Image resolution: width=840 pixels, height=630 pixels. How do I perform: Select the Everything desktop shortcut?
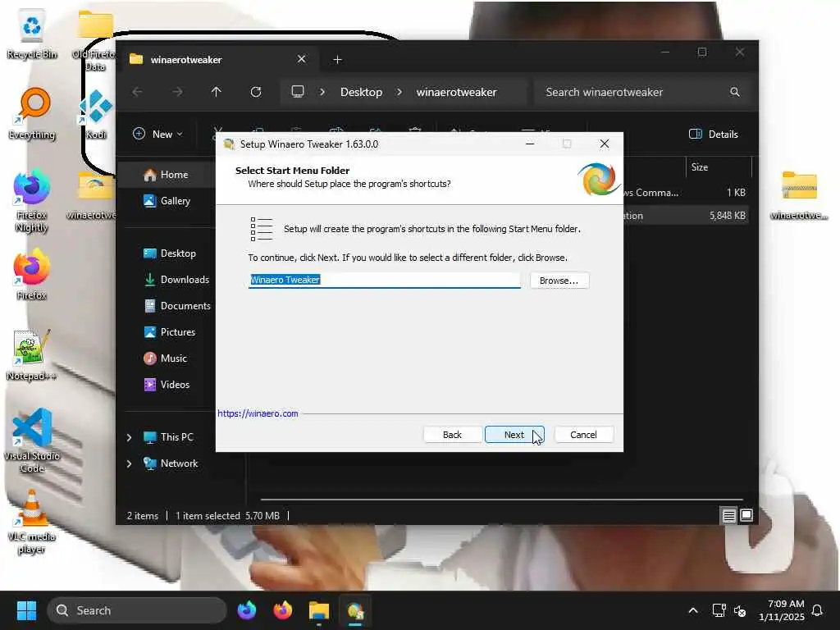(x=32, y=113)
